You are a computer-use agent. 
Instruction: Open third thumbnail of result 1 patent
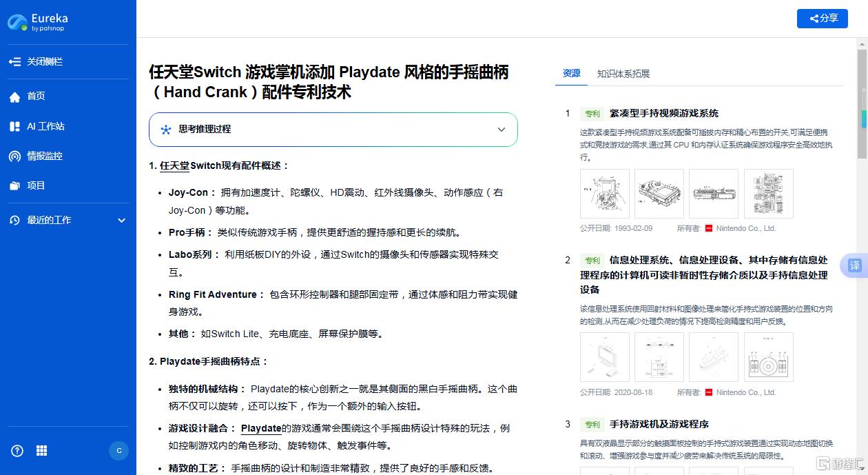click(714, 194)
